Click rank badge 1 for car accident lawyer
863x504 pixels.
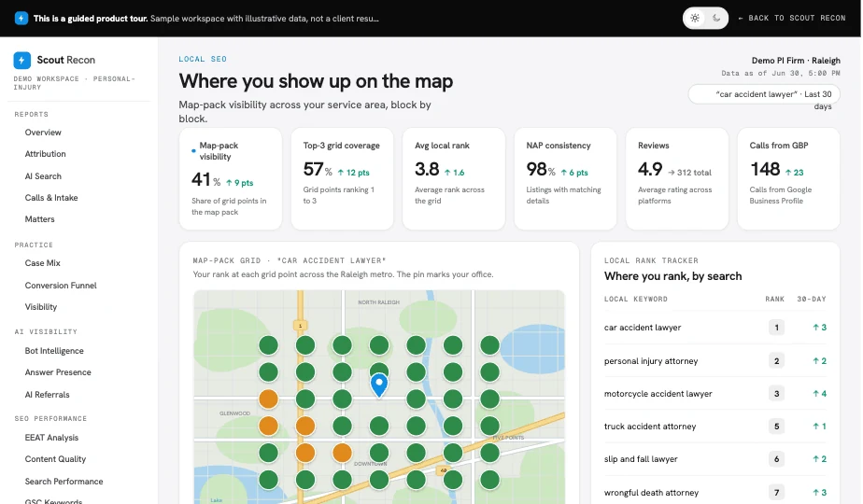[776, 328]
